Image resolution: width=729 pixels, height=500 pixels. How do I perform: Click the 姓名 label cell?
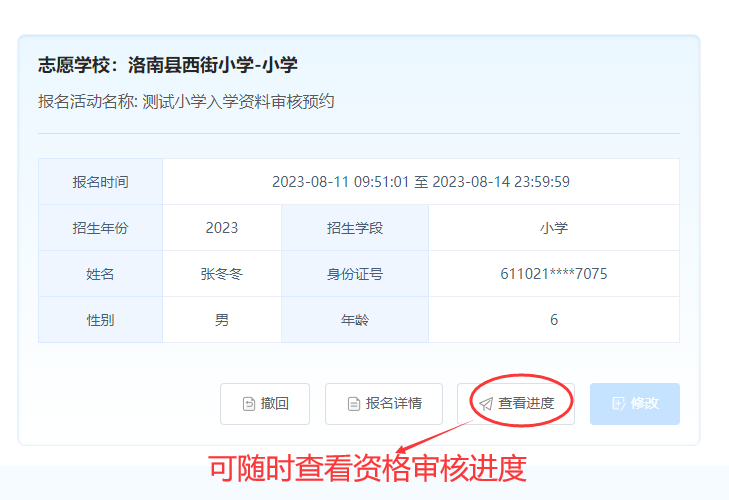pyautogui.click(x=100, y=273)
